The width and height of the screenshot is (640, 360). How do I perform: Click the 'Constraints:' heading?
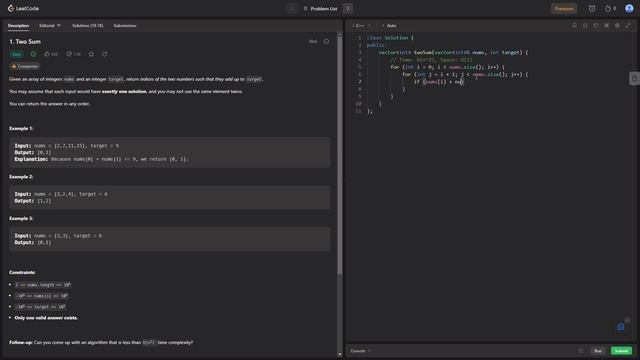pos(22,272)
